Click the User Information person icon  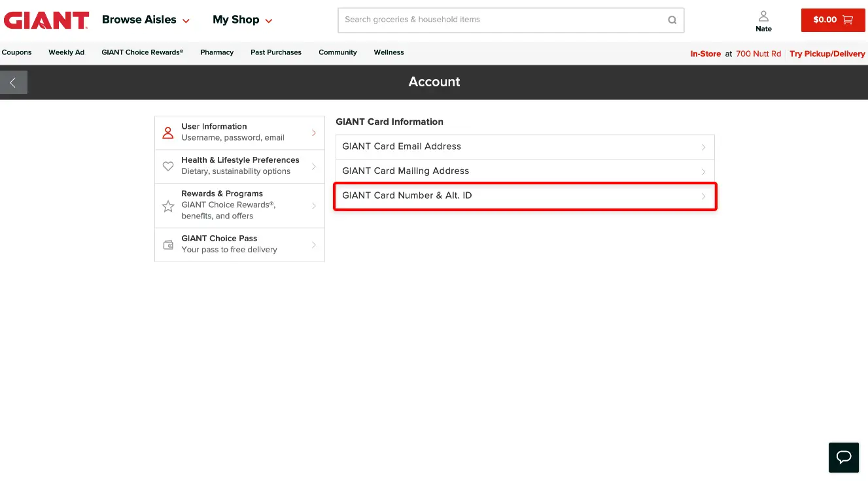168,133
